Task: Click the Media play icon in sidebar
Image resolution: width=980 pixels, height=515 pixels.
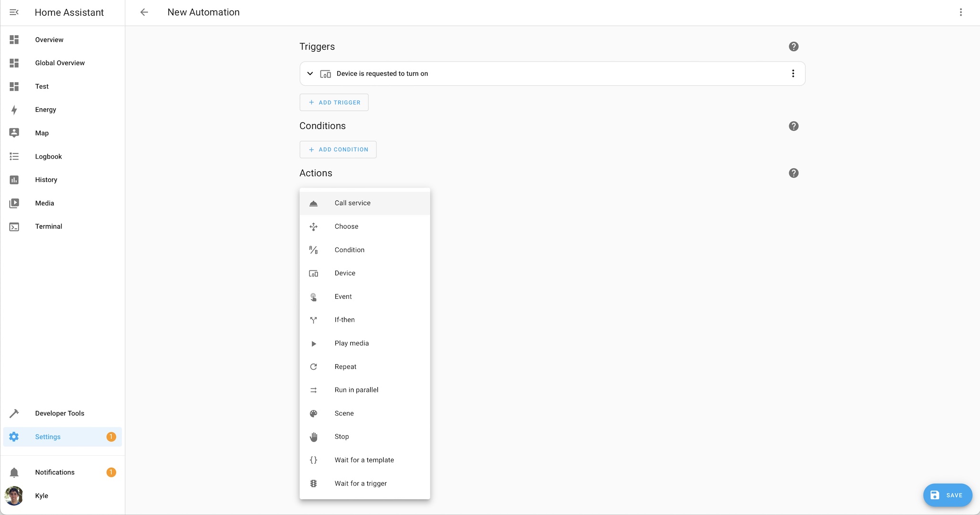Action: 14,203
